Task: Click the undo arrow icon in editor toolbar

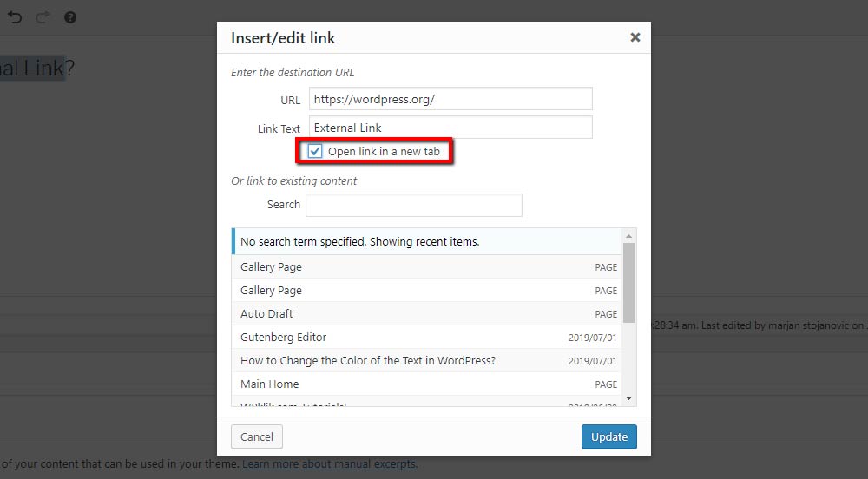Action: click(15, 17)
